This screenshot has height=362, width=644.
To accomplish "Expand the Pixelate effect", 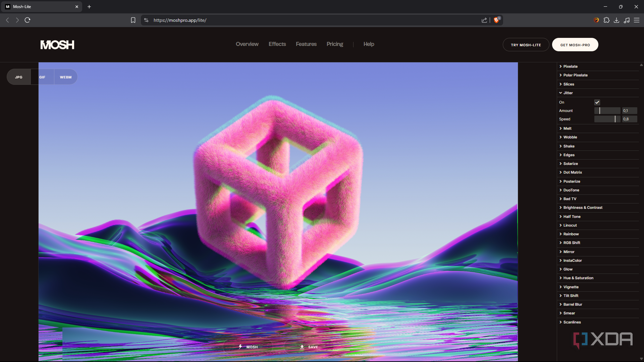I will pos(599,66).
